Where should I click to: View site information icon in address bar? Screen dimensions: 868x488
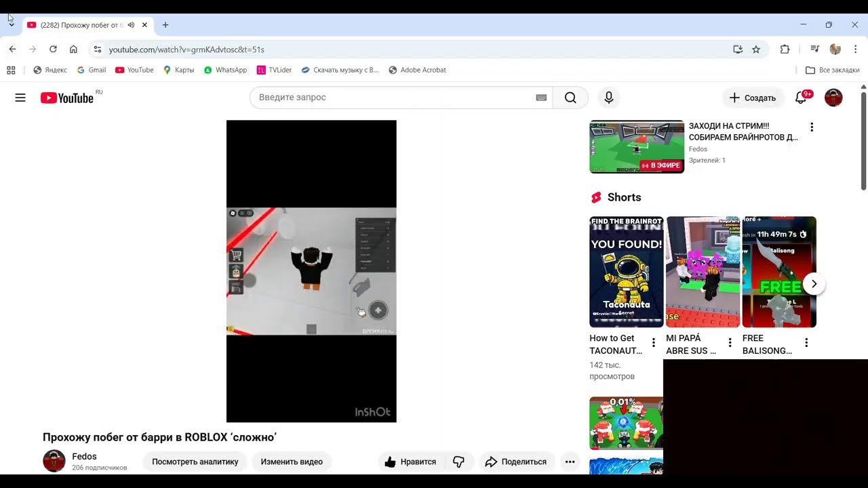coord(98,49)
